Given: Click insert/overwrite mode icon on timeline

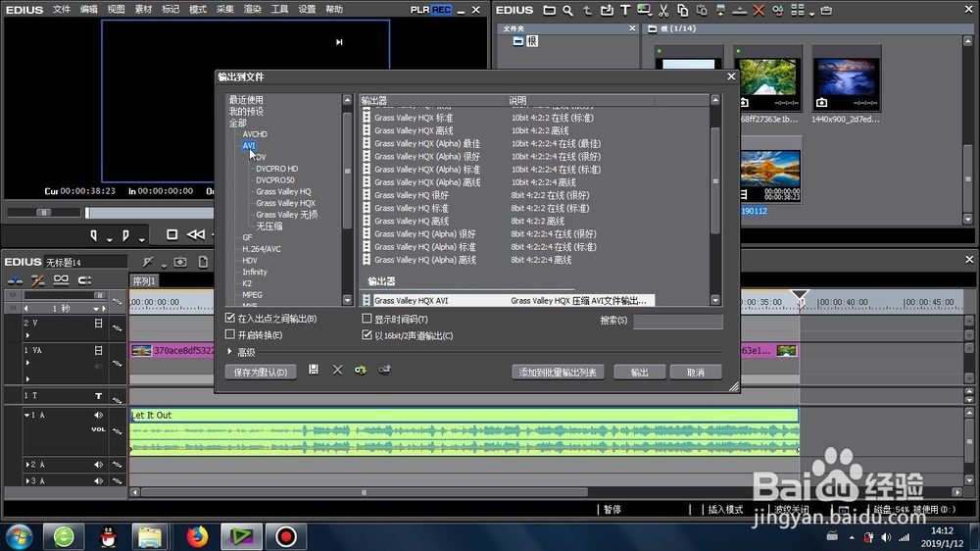Looking at the screenshot, I should click(x=15, y=280).
